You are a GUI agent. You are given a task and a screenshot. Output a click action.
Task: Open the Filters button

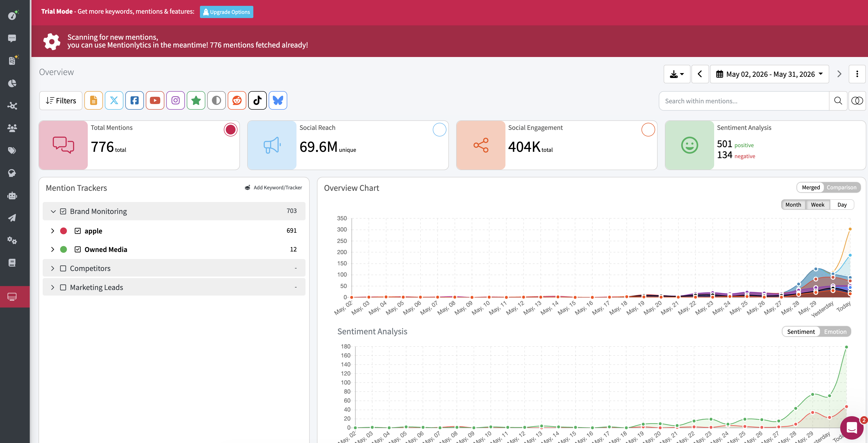pos(61,100)
